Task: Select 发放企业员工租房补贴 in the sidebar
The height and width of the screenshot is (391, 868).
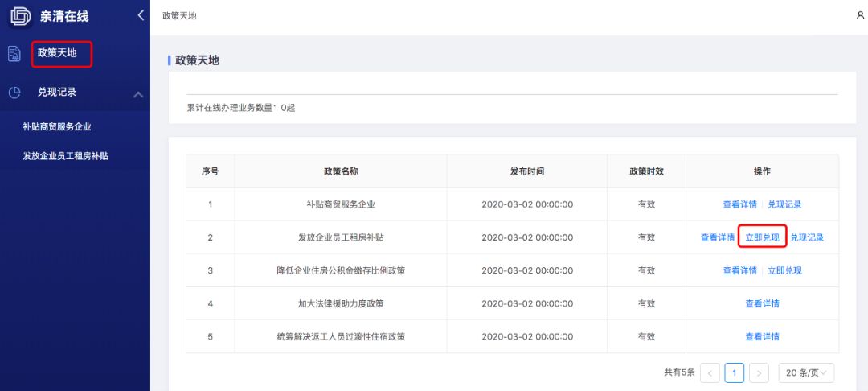Action: (66, 156)
